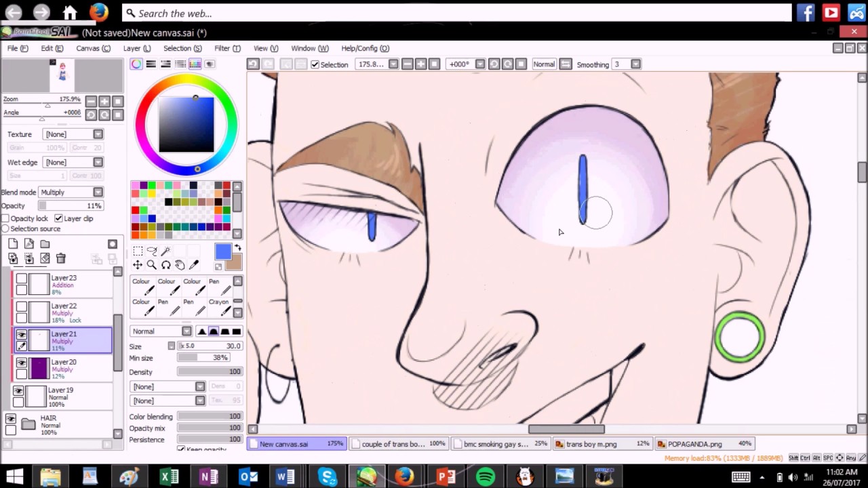Toggle the Selection checkbox in toolbar

[x=315, y=64]
